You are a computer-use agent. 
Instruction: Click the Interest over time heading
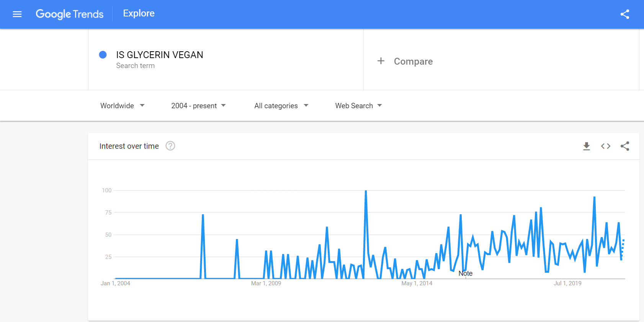(129, 146)
